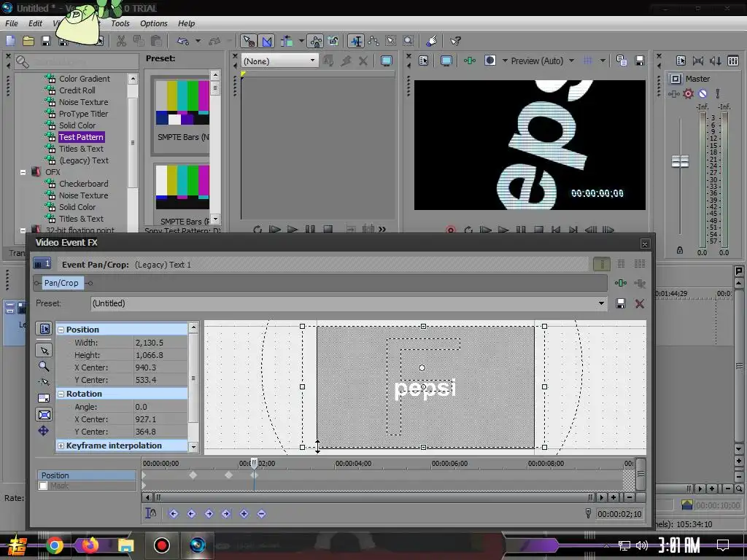The height and width of the screenshot is (560, 747).
Task: Enable the Mask checkbox
Action: (x=43, y=486)
